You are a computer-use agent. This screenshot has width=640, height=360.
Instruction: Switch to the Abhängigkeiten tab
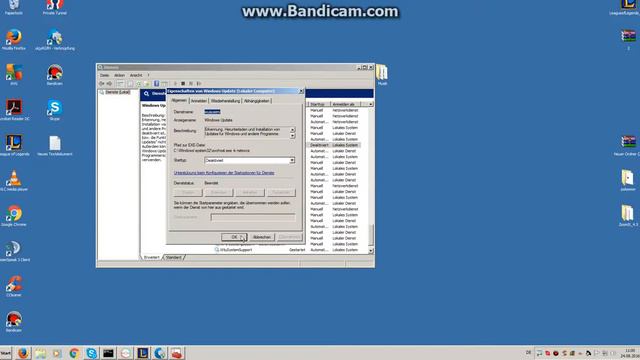256,100
